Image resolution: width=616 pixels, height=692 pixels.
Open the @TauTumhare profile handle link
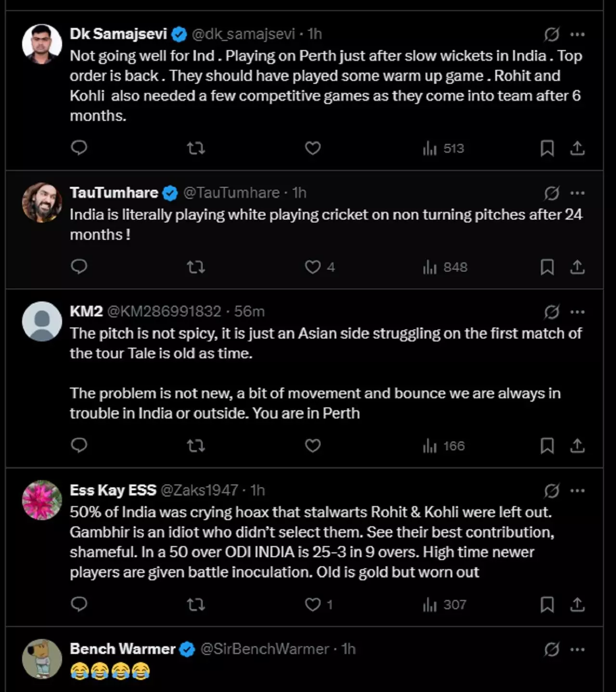click(231, 193)
